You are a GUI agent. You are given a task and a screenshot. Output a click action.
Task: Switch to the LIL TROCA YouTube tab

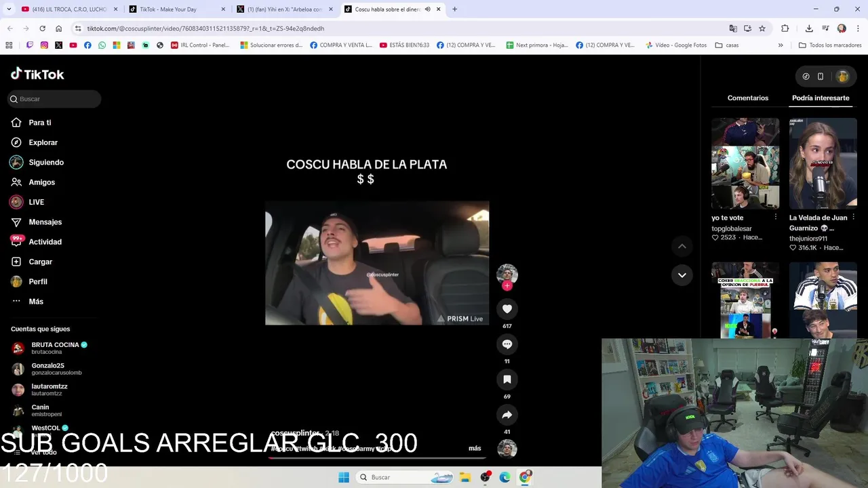(70, 9)
